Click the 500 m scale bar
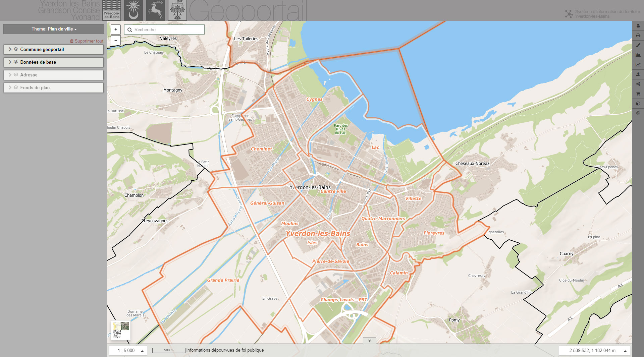The height and width of the screenshot is (357, 644). coord(169,350)
